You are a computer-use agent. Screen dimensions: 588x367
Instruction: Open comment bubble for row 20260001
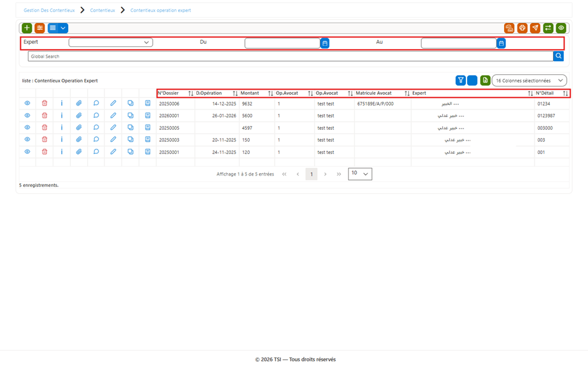[x=96, y=115]
